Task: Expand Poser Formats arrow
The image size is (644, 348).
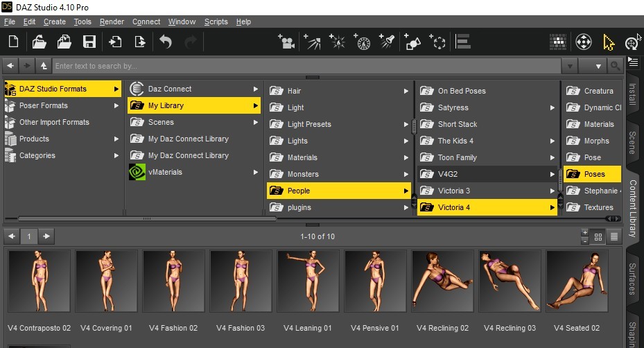Action: pos(116,105)
